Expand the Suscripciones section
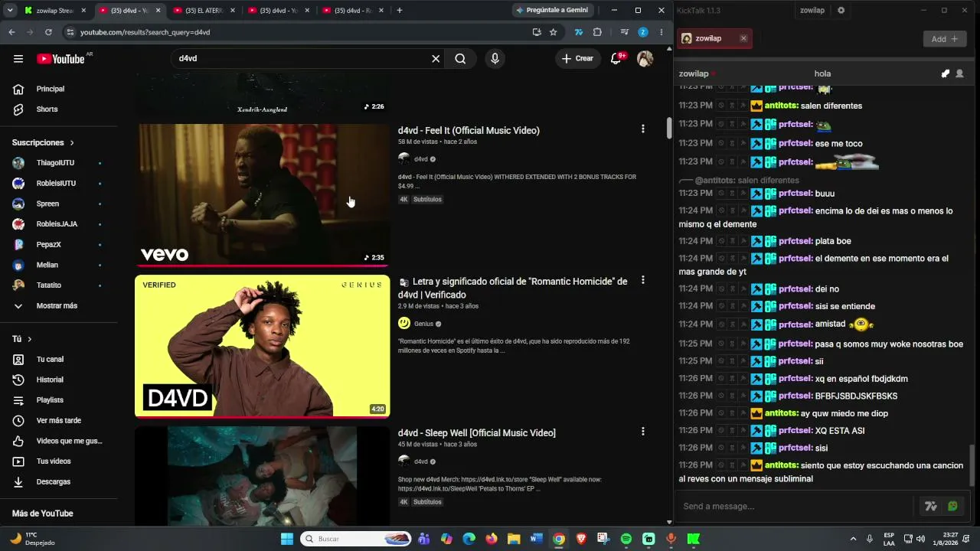980x551 pixels. (x=43, y=142)
